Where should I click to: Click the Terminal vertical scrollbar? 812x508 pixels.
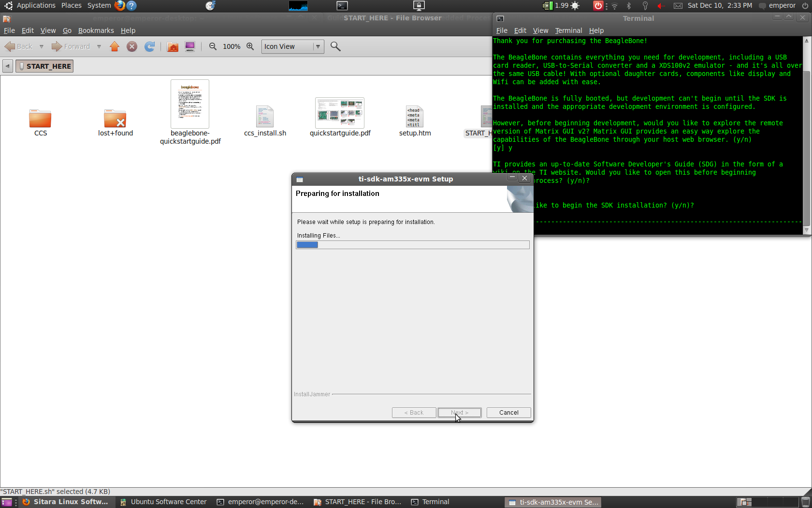tap(806, 135)
